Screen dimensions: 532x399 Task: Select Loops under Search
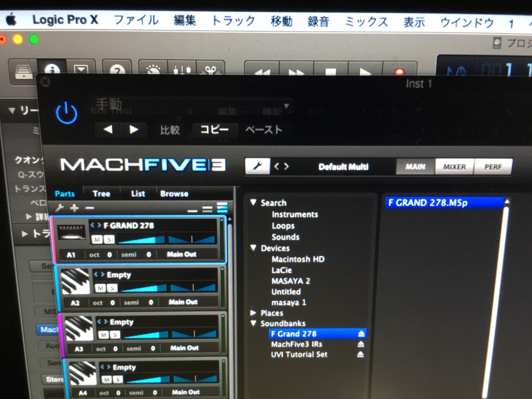[x=283, y=226]
